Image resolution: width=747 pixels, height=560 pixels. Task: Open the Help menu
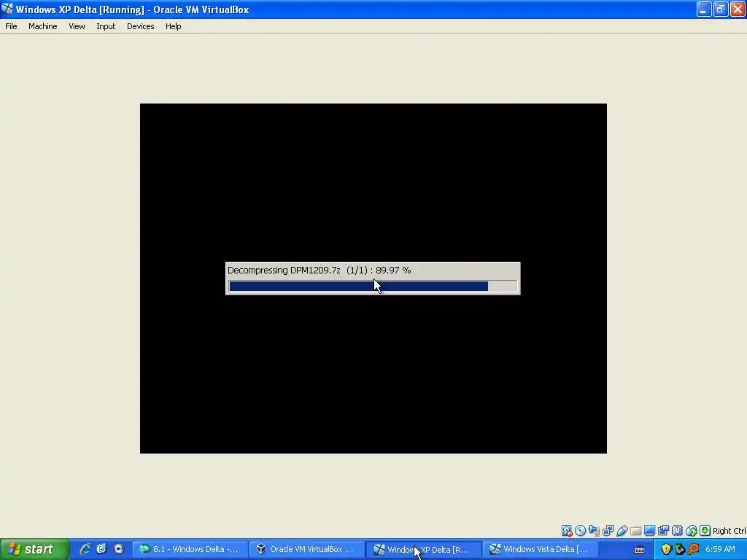click(x=174, y=26)
